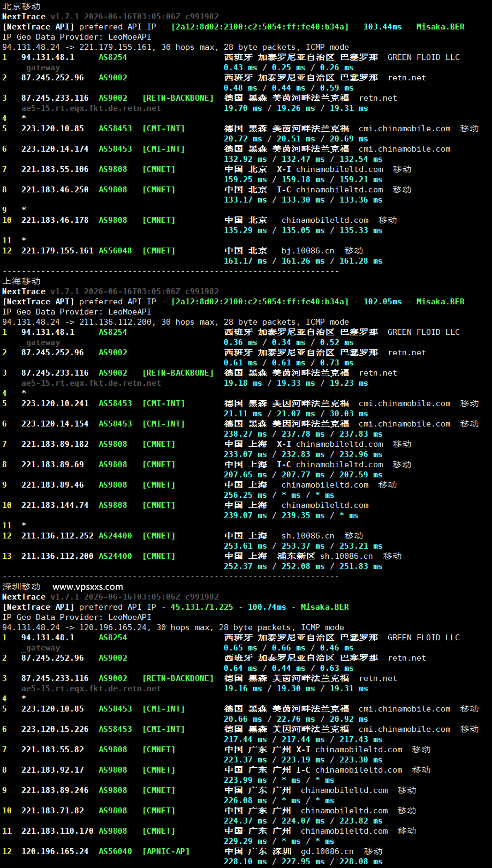Screen dimensions: 492x868
Task: Click hop IP 221.183.55.106
Action: coord(55,169)
